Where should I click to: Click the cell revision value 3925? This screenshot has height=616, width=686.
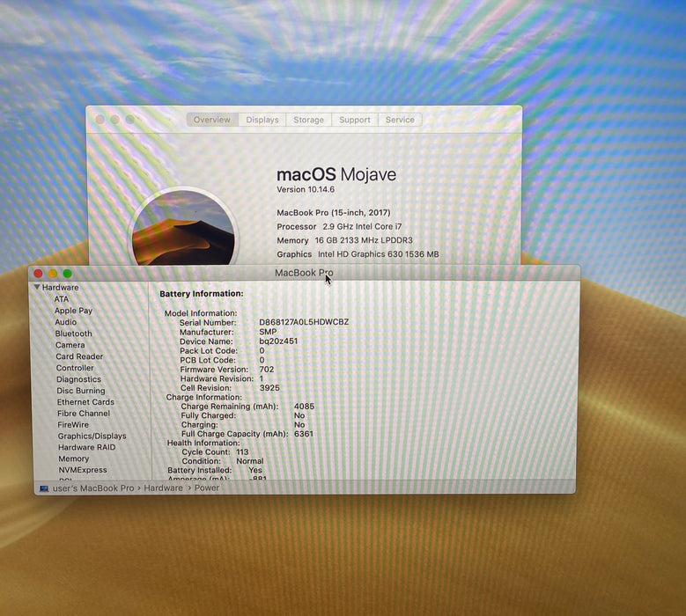[x=269, y=388]
